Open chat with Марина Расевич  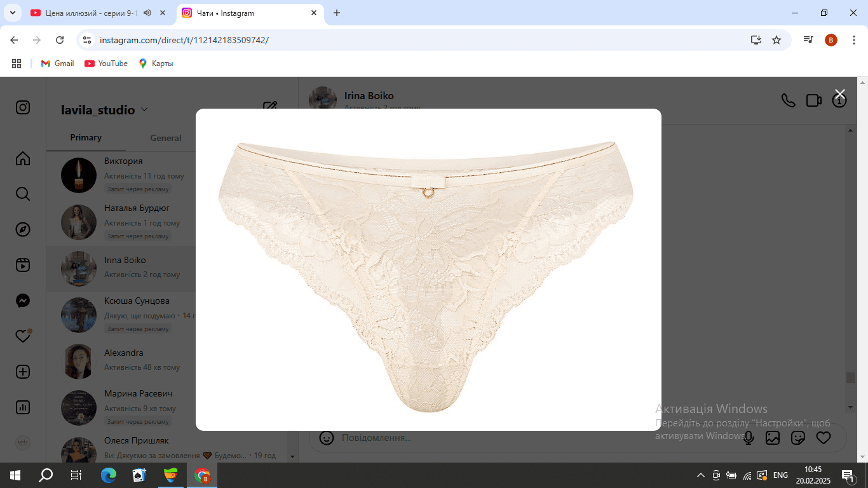click(121, 408)
